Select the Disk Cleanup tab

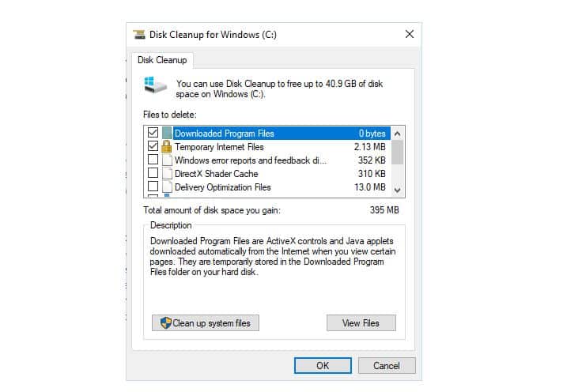[x=162, y=60]
